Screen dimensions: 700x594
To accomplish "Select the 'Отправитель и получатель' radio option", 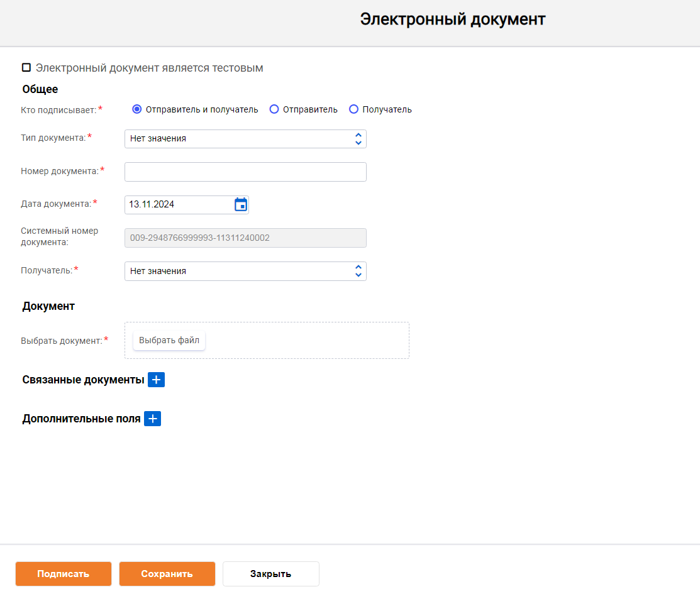I will click(137, 109).
